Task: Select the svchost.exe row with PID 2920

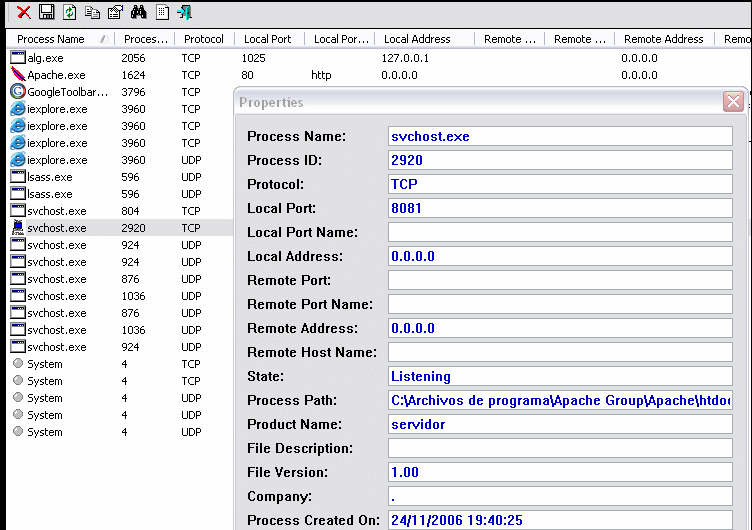Action: click(x=120, y=228)
